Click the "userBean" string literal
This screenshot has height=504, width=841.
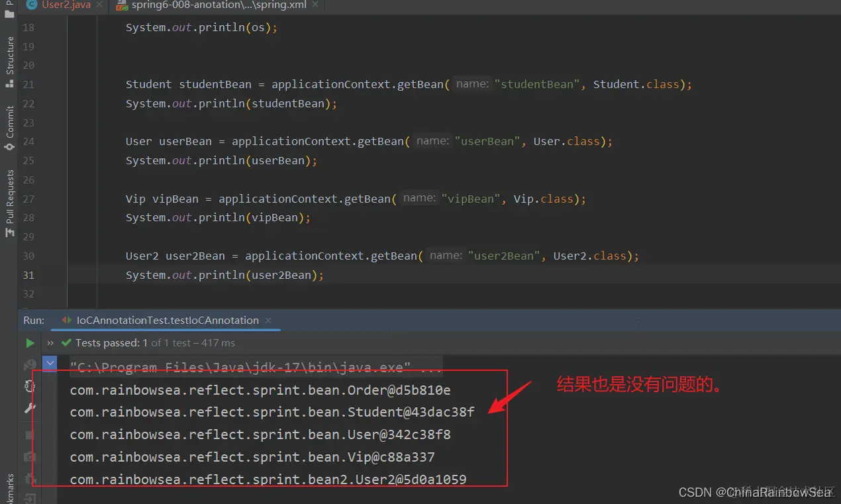[488, 142]
